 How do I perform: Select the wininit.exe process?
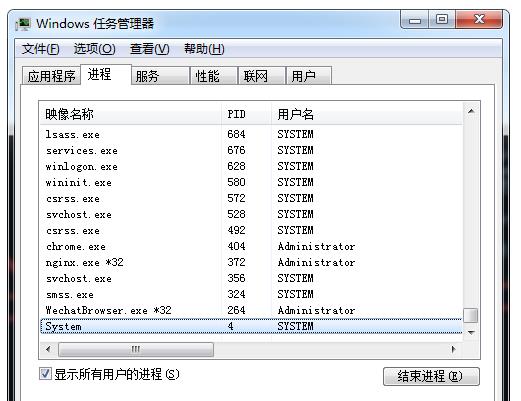click(251, 182)
